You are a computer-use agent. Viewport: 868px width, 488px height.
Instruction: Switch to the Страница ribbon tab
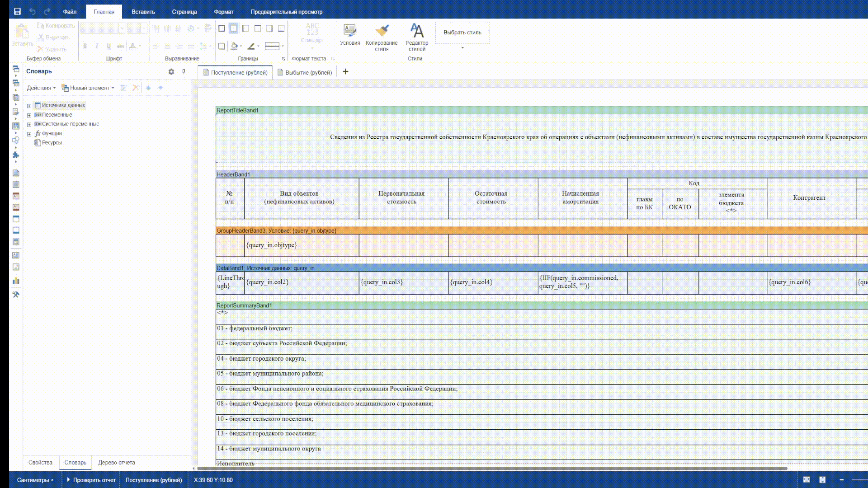point(184,12)
